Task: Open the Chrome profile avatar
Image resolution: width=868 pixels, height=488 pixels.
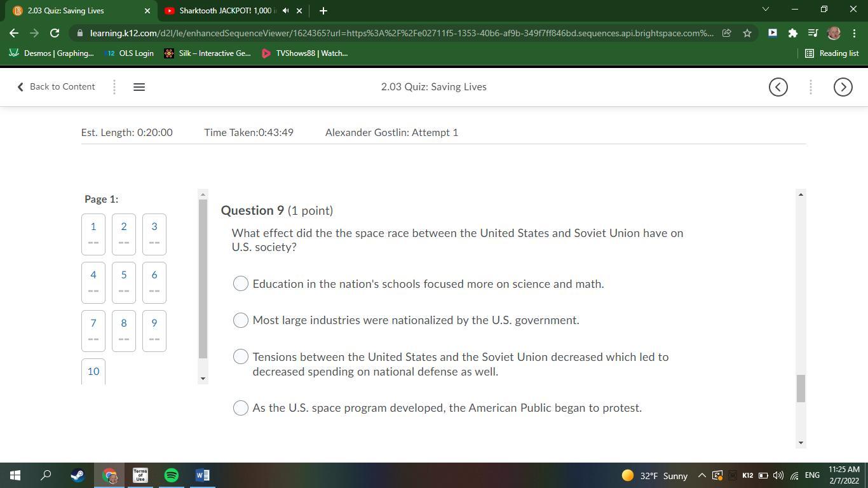Action: (x=834, y=33)
